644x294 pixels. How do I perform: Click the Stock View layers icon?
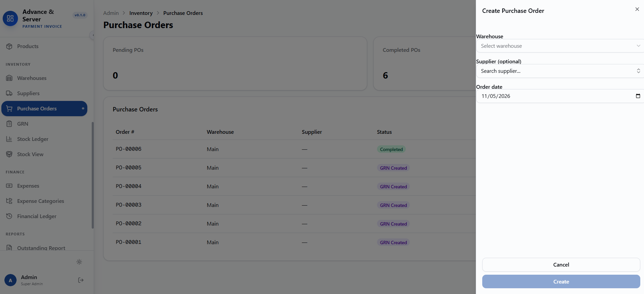pos(9,154)
